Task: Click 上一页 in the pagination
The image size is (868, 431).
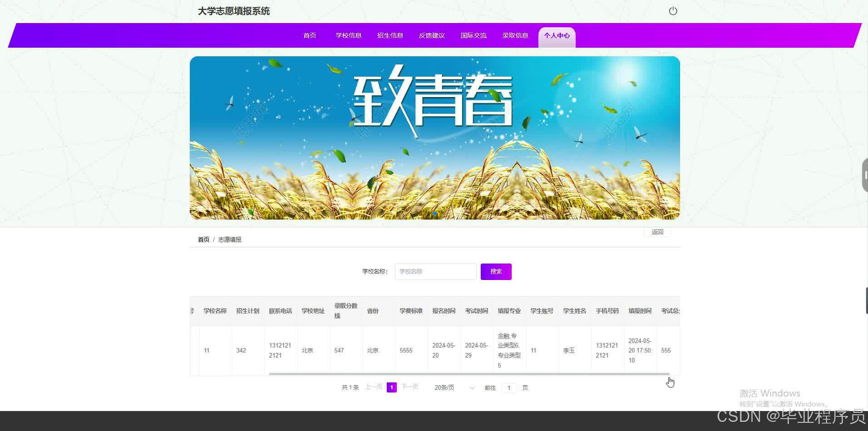Action: (x=373, y=387)
